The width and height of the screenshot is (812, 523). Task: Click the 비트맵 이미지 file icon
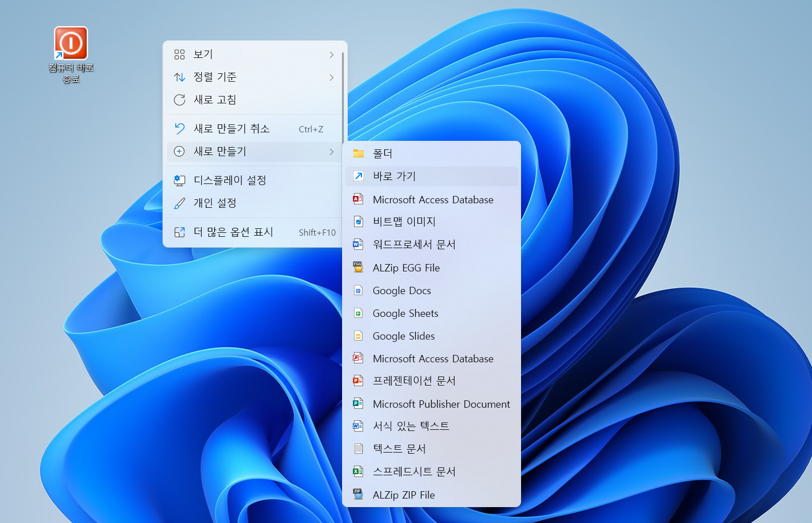click(359, 221)
